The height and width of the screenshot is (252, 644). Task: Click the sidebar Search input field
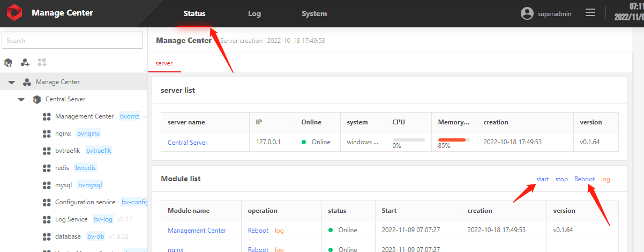[72, 41]
